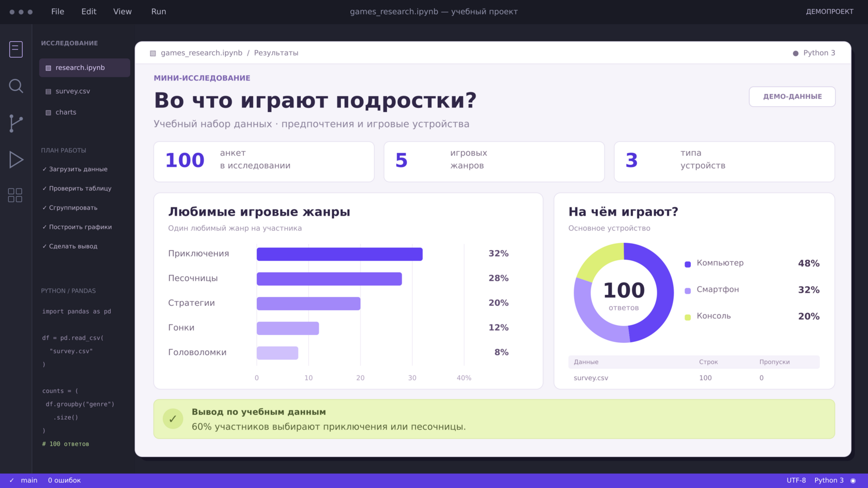Open the View menu

point(122,11)
